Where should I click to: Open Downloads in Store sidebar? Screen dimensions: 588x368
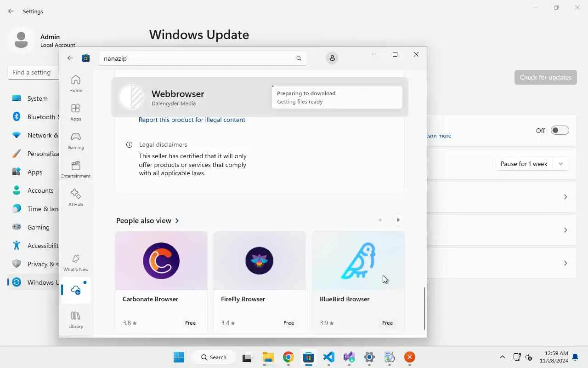point(76,290)
